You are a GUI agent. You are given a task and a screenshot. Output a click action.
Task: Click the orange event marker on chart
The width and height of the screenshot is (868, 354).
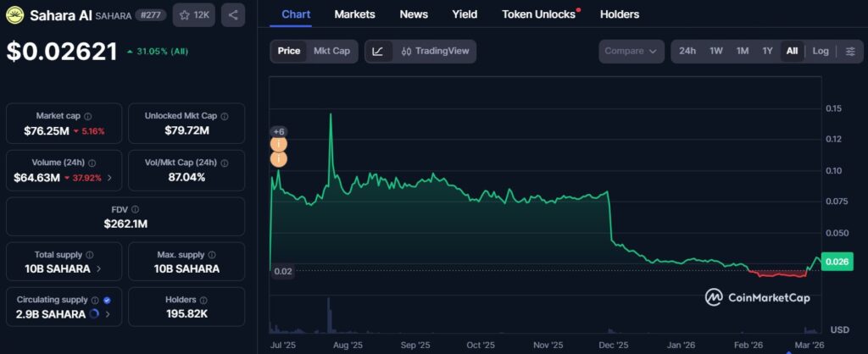point(278,145)
